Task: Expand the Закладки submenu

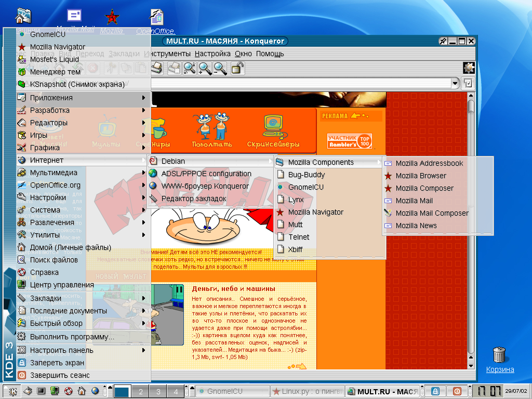Action: coord(84,298)
